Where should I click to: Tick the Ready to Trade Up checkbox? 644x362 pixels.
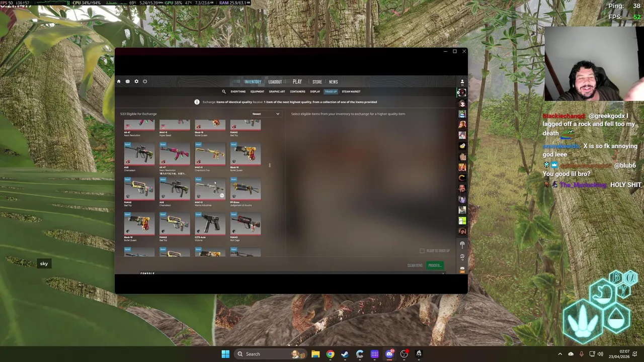tap(422, 251)
